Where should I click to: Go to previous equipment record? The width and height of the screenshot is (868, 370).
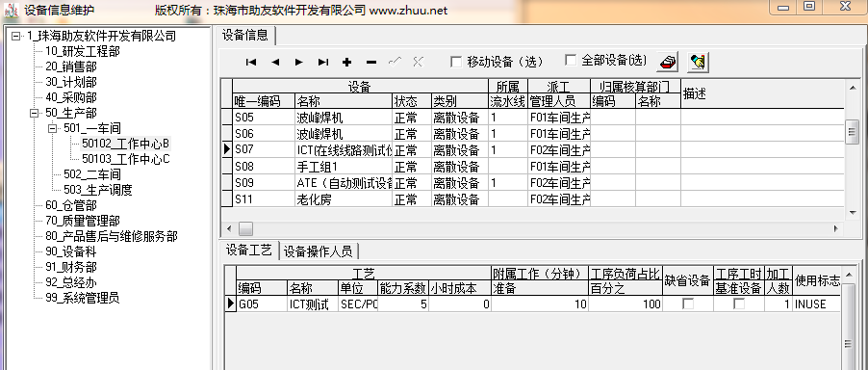point(275,62)
